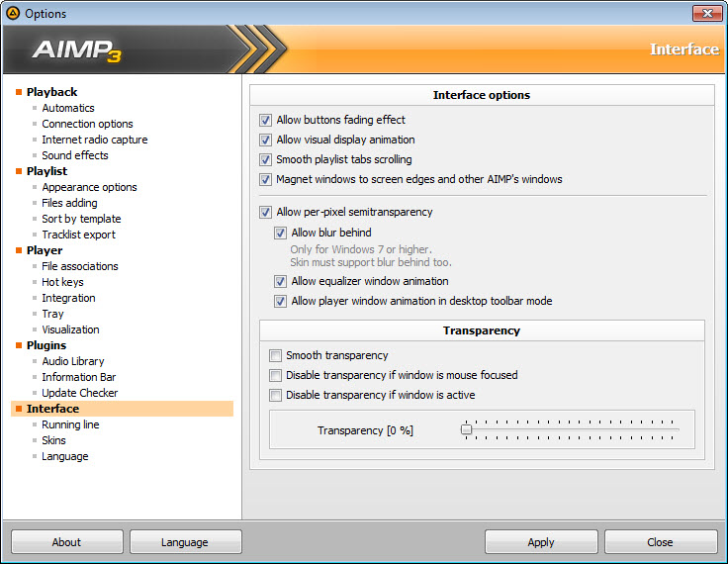Select the Playlist category

[x=46, y=171]
